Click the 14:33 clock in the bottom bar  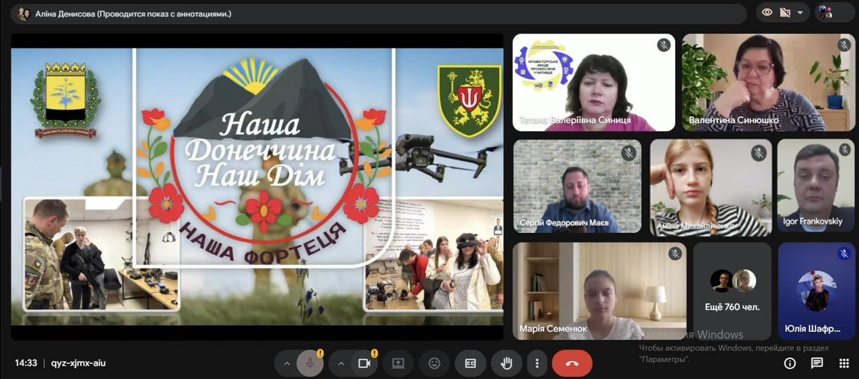point(26,363)
